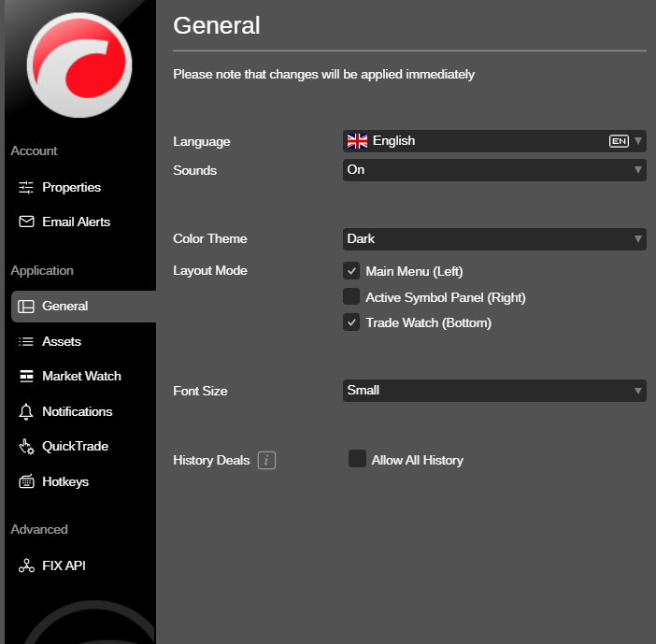Open the Color Theme dropdown
Screen dimensions: 656x644
pyautogui.click(x=494, y=239)
